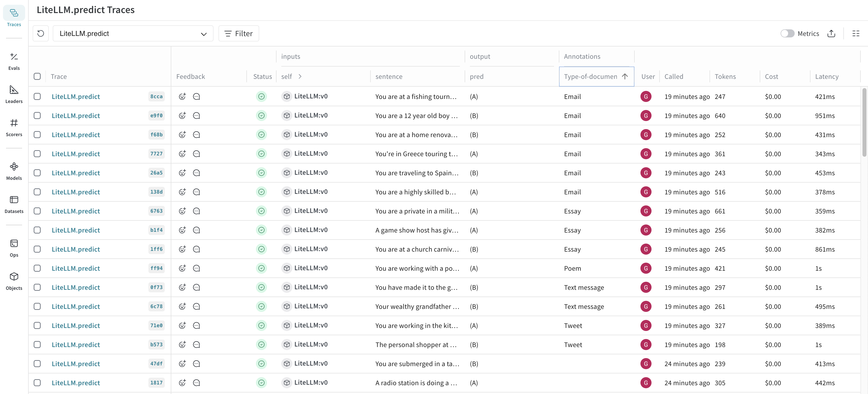Click 'Poem' annotation cell
The height and width of the screenshot is (394, 868).
(x=572, y=268)
